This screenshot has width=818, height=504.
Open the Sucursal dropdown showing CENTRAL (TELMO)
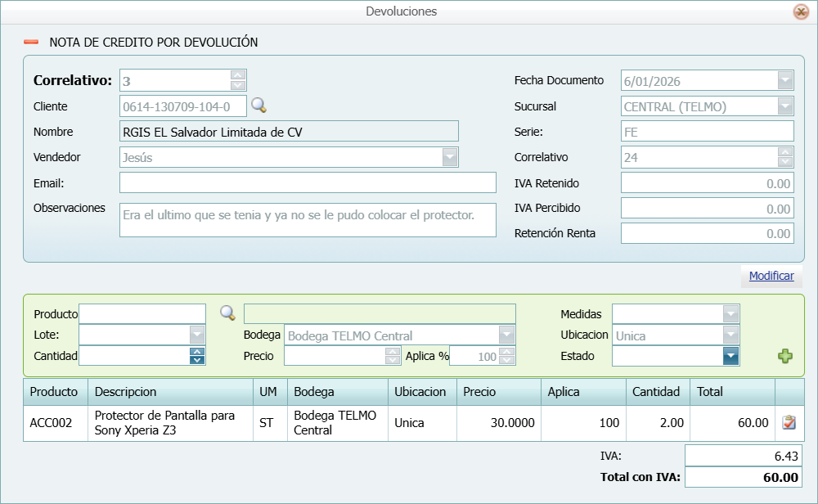pyautogui.click(x=784, y=106)
